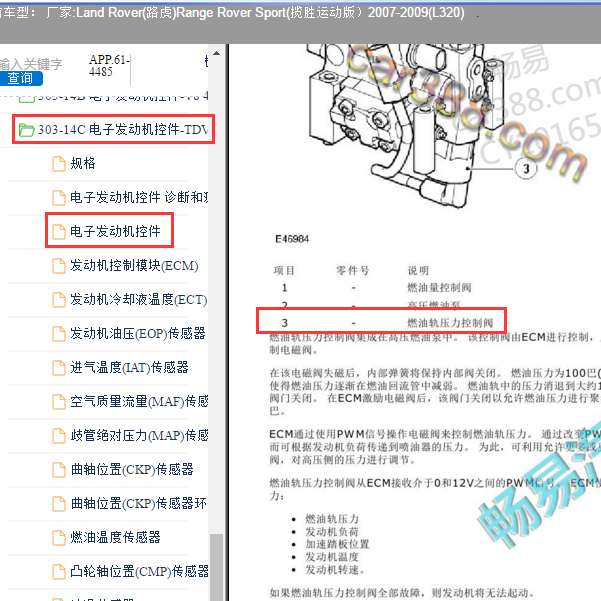This screenshot has height=601, width=601.
Task: Click the page icon beside 空气质量流量(MAF)
Action: tap(59, 402)
